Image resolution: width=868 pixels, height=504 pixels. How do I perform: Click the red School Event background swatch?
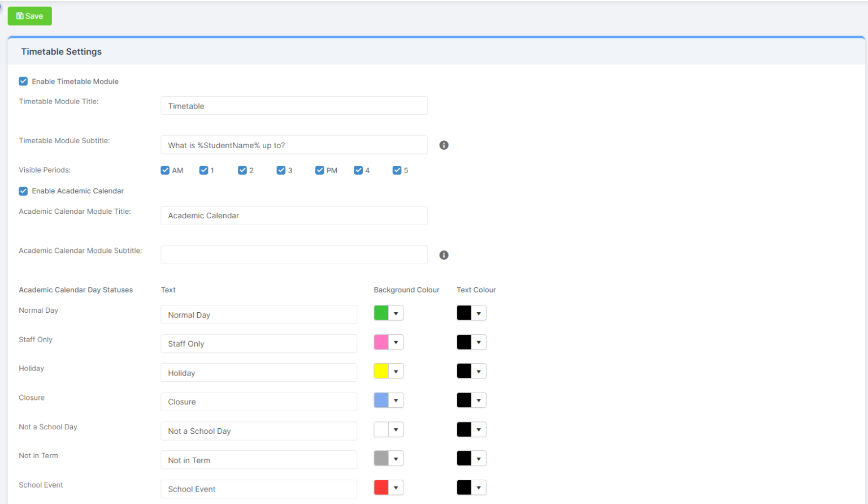point(381,488)
